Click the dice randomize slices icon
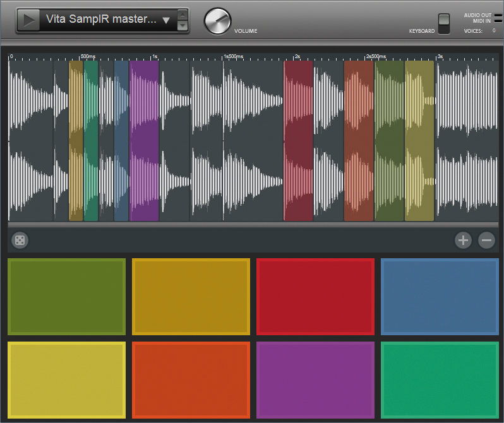504x423 pixels. [20, 240]
